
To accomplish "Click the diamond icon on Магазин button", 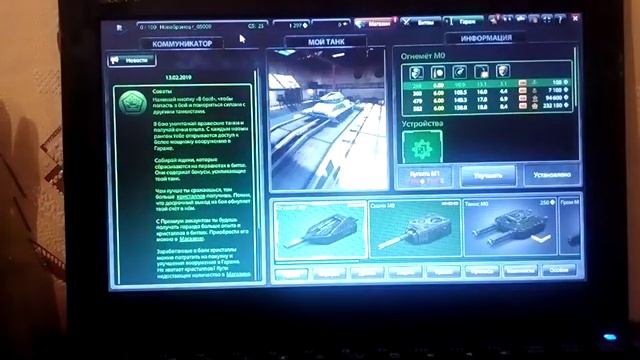I will click(x=360, y=24).
